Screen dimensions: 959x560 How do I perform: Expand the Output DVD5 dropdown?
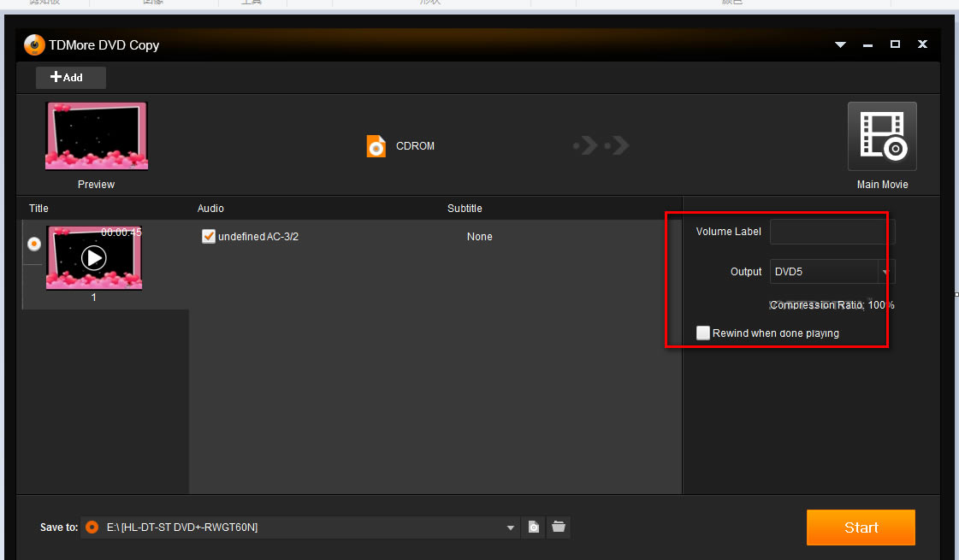tap(885, 271)
